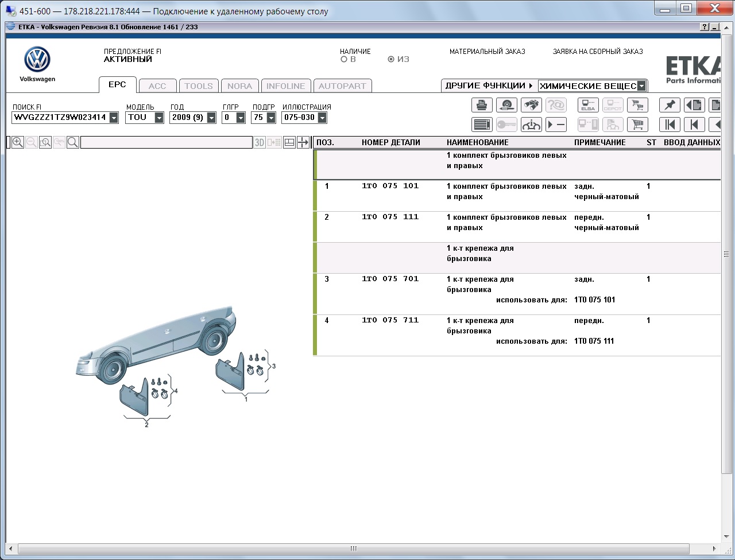
Task: Click the ДРУГИЕ ФУНКЦИИ button
Action: click(x=489, y=85)
